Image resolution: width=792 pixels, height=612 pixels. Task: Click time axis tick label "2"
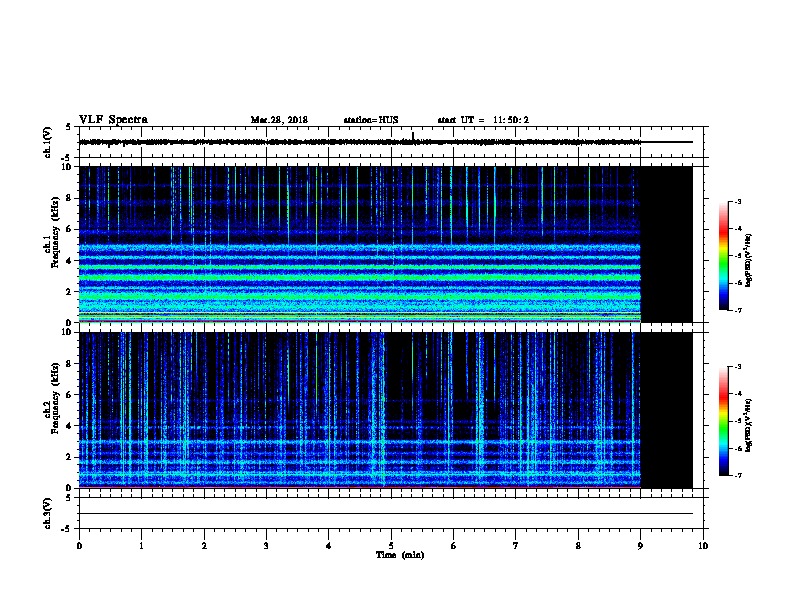tap(204, 545)
